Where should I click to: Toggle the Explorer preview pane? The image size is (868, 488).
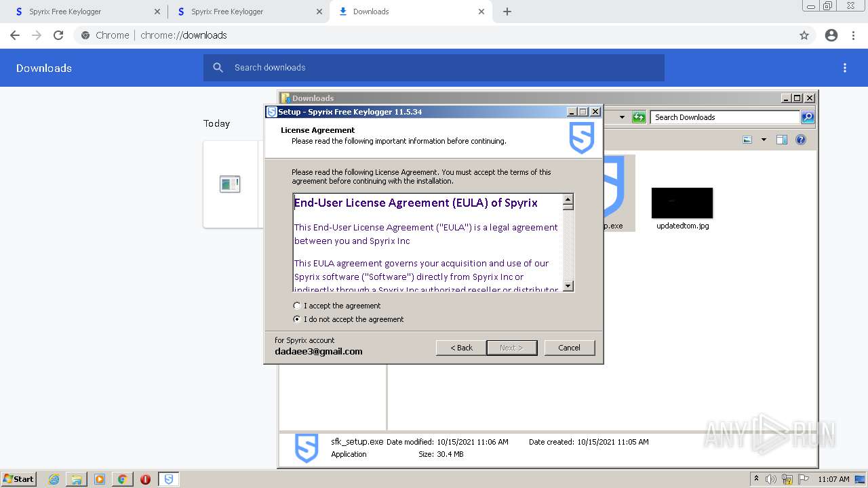tap(782, 140)
